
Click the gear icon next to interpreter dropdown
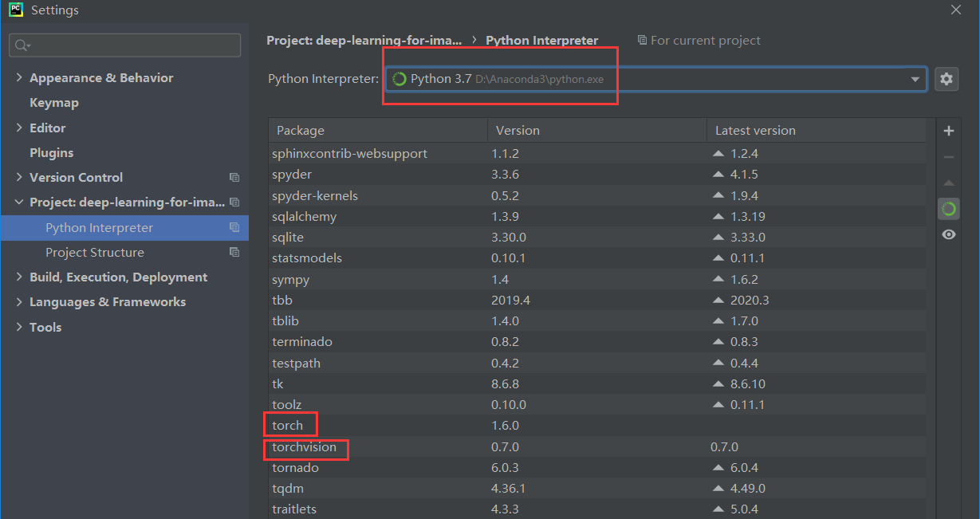pyautogui.click(x=947, y=79)
